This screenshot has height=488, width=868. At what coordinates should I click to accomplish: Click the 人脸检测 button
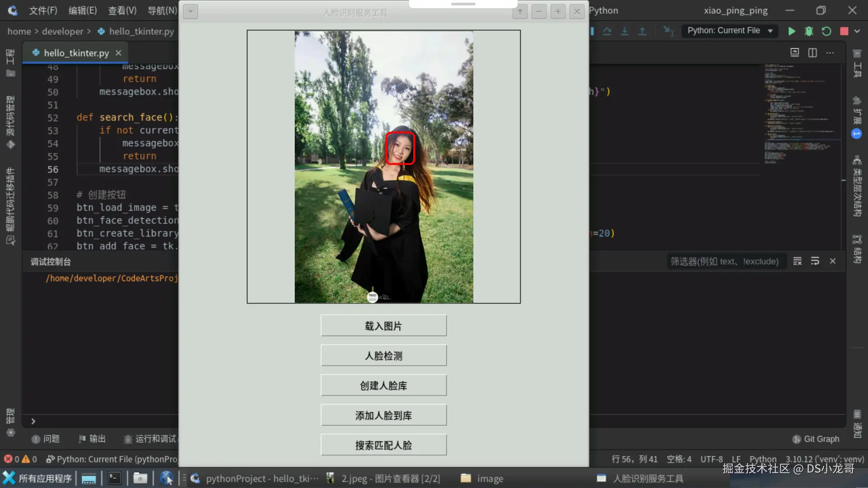(x=383, y=356)
